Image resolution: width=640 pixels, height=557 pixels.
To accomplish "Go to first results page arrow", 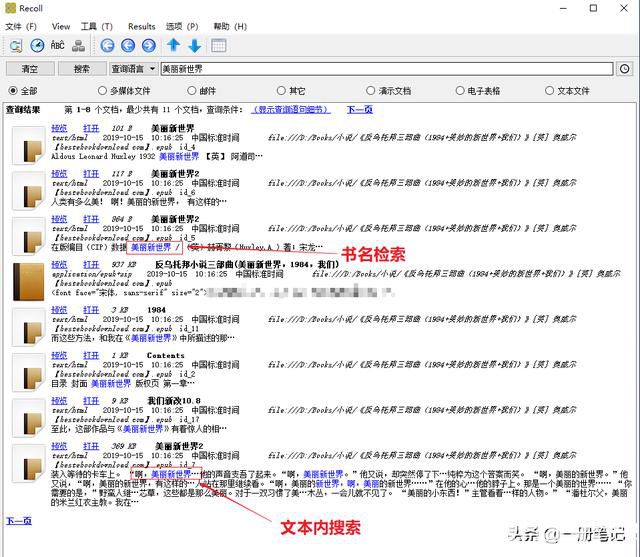I will coord(107,45).
